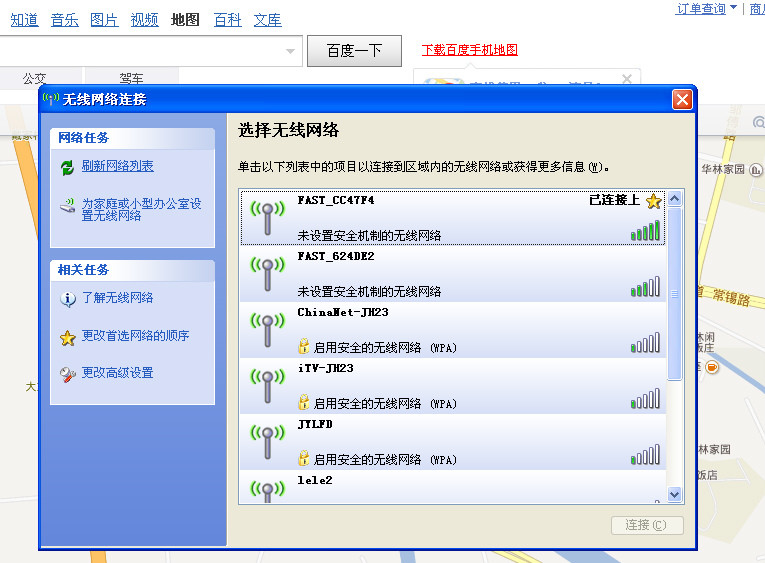Click the antenna icon of ChinaNet-JH23
This screenshot has width=765, height=563.
point(267,330)
